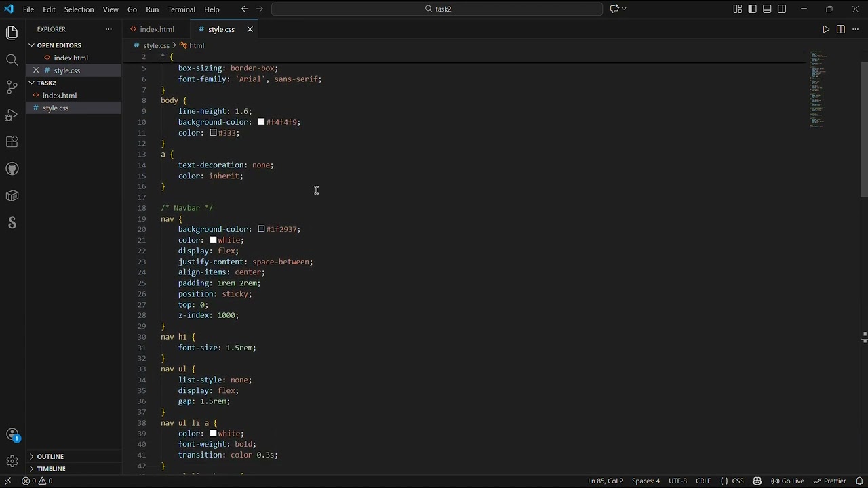Image resolution: width=868 pixels, height=488 pixels.
Task: Open the Help menu
Action: 212,9
